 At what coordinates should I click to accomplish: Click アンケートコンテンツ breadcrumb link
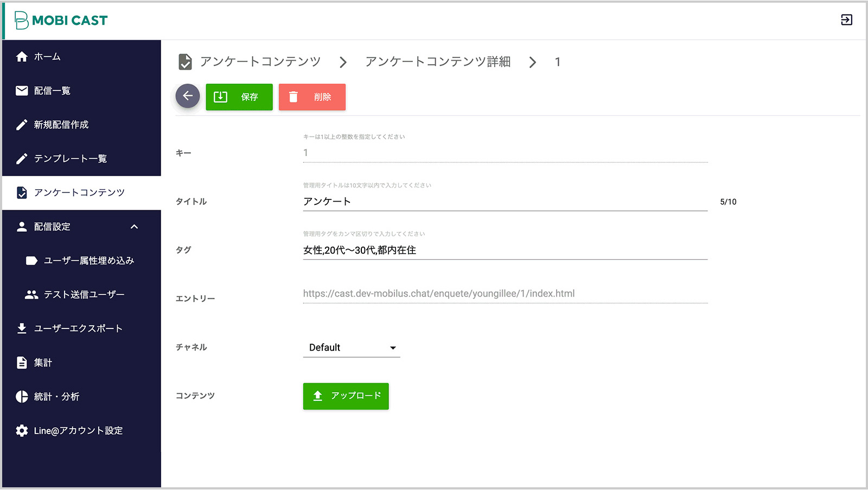(260, 62)
